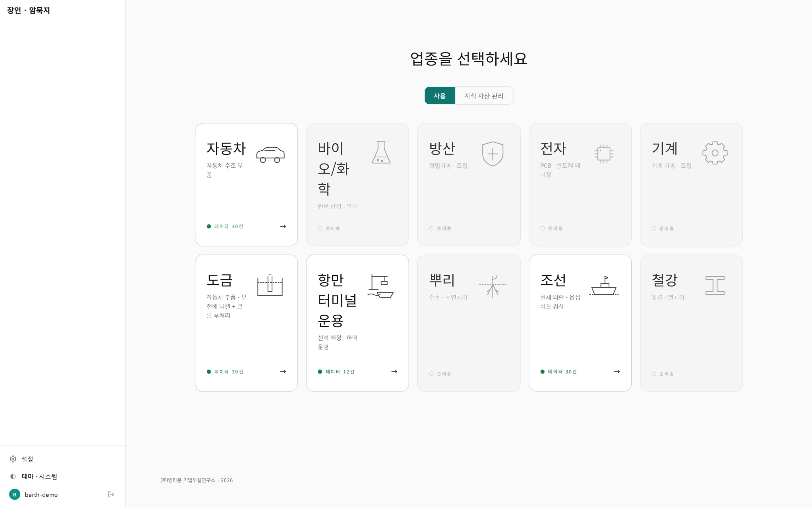Click 업종을 선택하세요 heading
812x508 pixels.
tap(469, 59)
